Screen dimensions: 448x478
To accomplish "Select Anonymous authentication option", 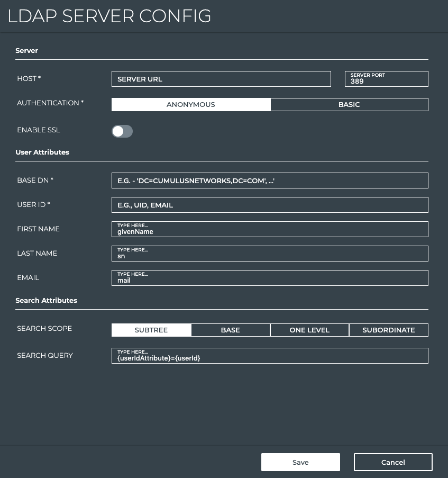I will 191,105.
